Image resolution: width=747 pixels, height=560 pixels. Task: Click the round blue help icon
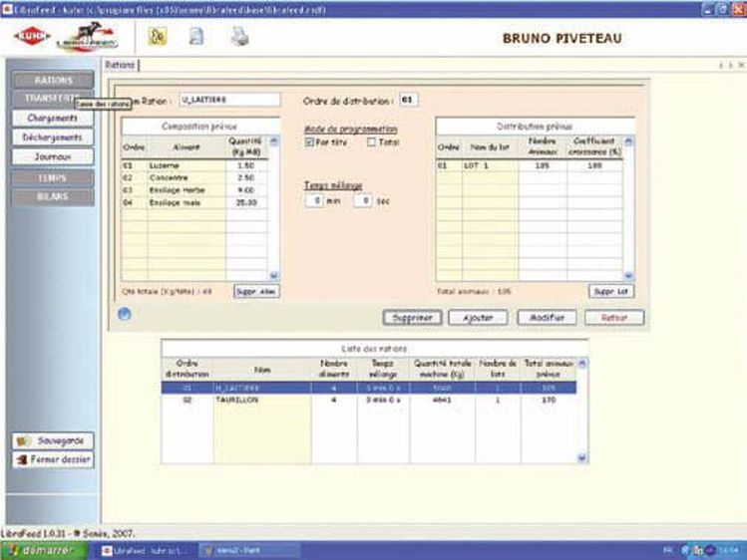pos(127,314)
